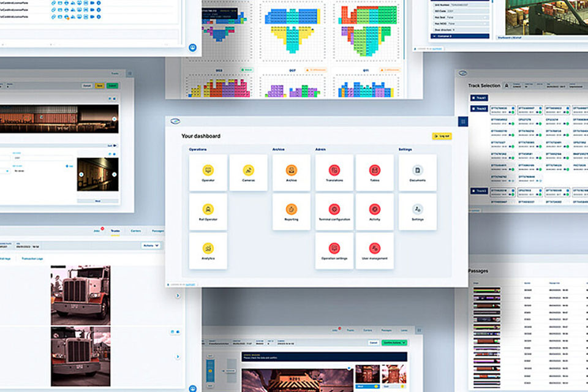Viewport: 588px width, 392px height.
Task: Open the Operator tile on the dashboard
Action: tap(208, 172)
